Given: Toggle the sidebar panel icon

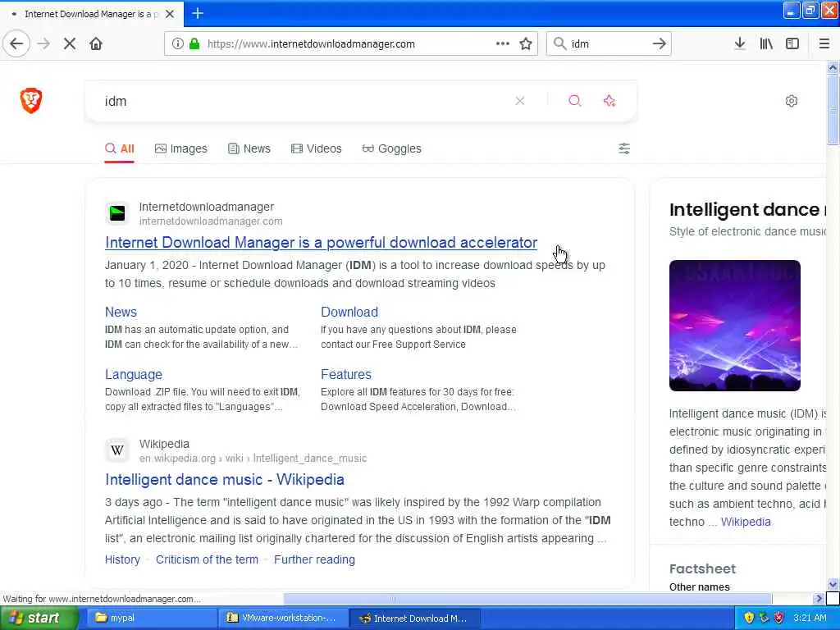Looking at the screenshot, I should coord(792,43).
